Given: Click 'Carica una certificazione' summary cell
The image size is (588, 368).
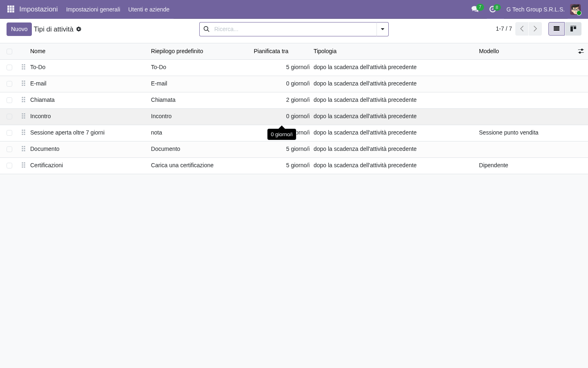Looking at the screenshot, I should tap(182, 165).
